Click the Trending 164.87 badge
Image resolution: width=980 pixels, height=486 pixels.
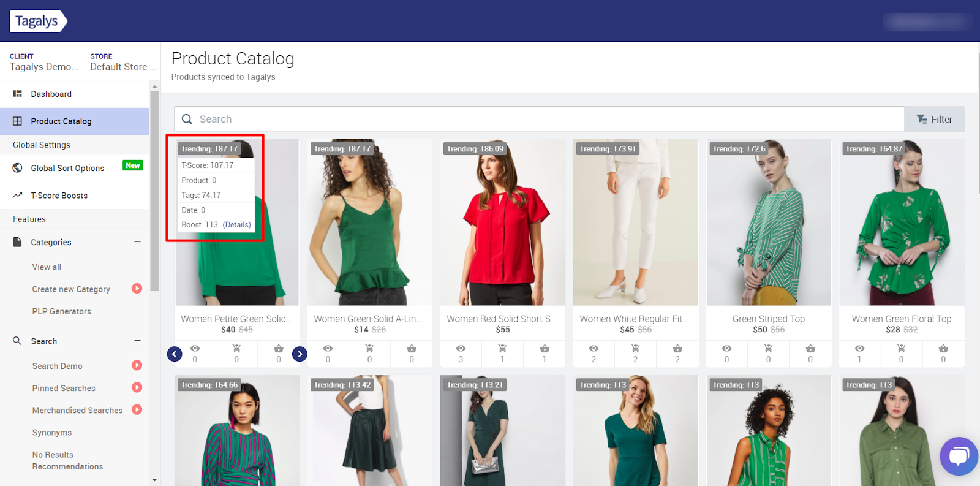tap(873, 149)
